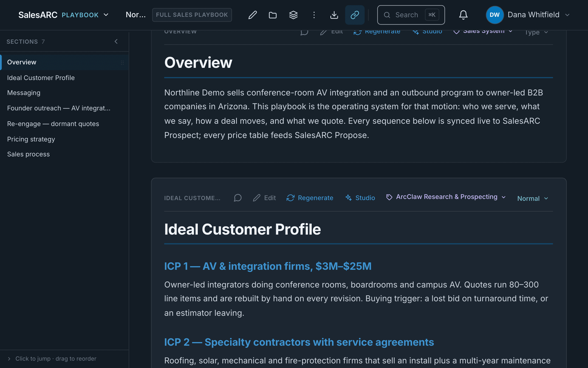Click the tag icon before ArcClaw Research

pyautogui.click(x=389, y=197)
